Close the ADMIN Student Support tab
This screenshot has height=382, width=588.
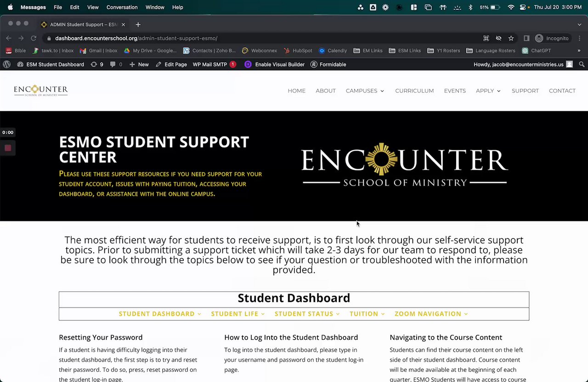[123, 24]
